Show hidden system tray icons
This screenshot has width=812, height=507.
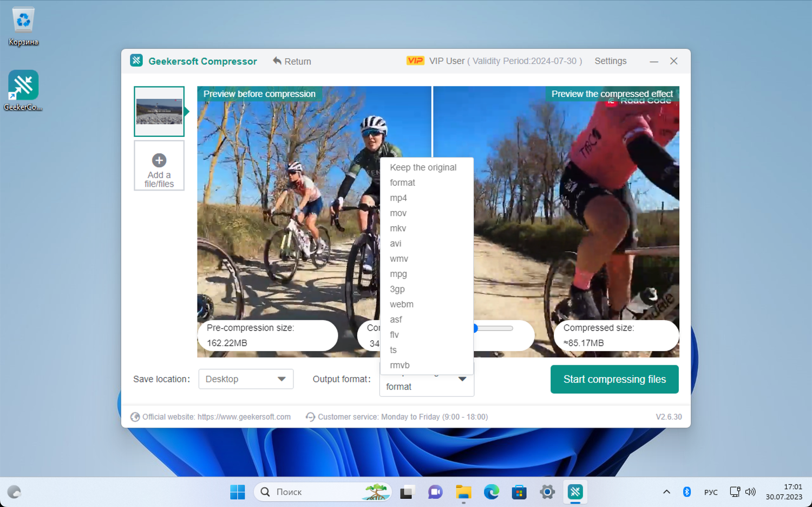click(x=666, y=492)
